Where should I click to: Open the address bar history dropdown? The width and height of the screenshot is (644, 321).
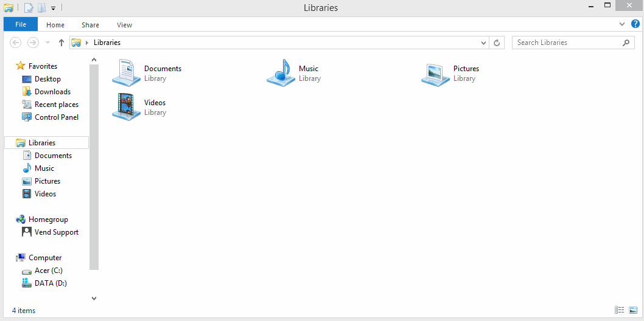(x=484, y=43)
